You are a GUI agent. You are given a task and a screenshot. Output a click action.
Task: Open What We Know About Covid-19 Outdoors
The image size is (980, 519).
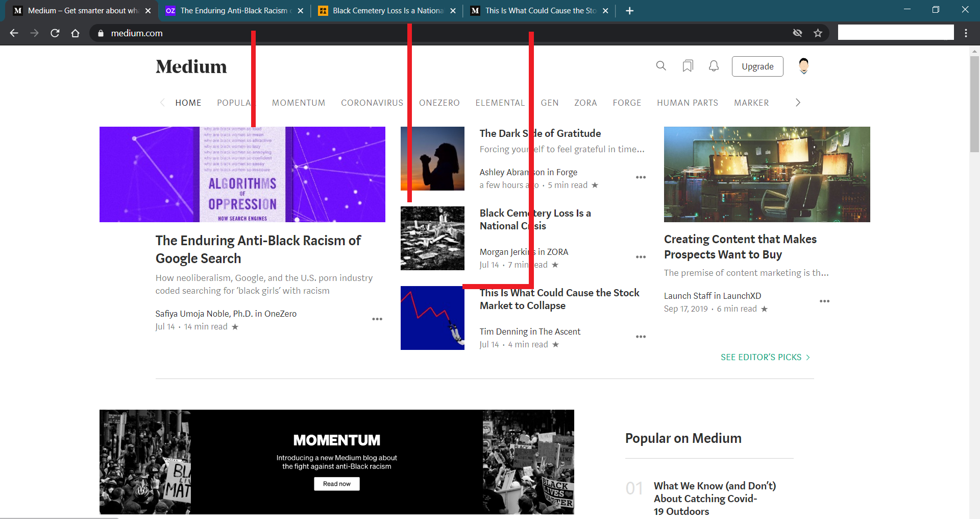click(715, 498)
